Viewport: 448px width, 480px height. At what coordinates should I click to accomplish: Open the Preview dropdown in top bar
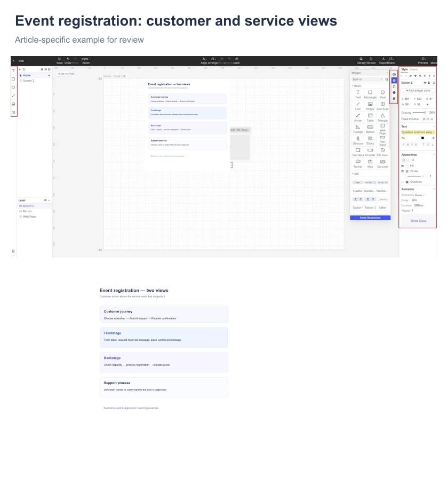pyautogui.click(x=423, y=61)
